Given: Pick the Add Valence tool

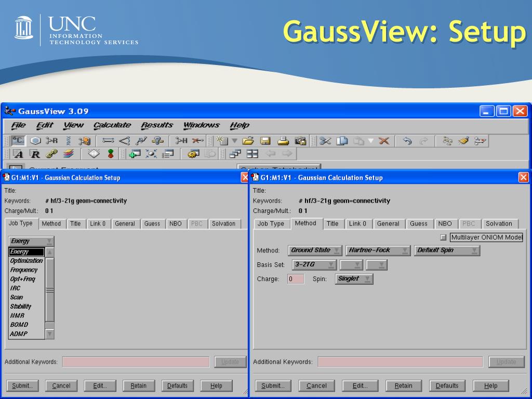Looking at the screenshot, I should (x=181, y=140).
